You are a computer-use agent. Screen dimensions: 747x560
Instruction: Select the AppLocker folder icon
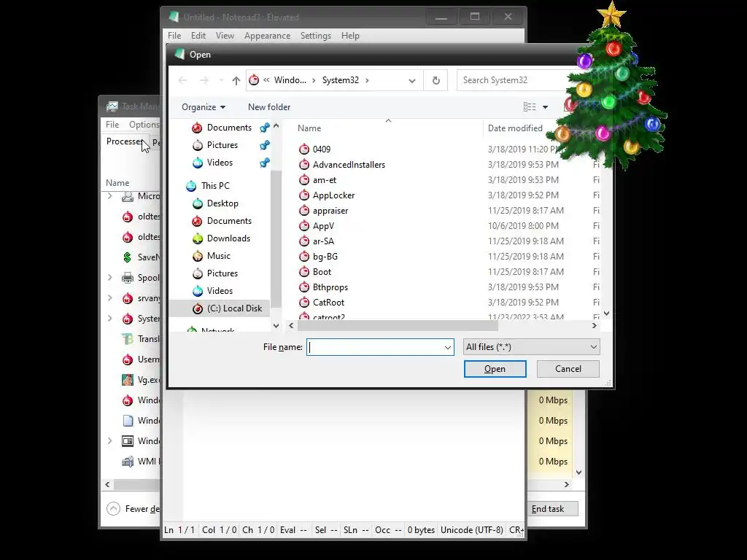(304, 195)
